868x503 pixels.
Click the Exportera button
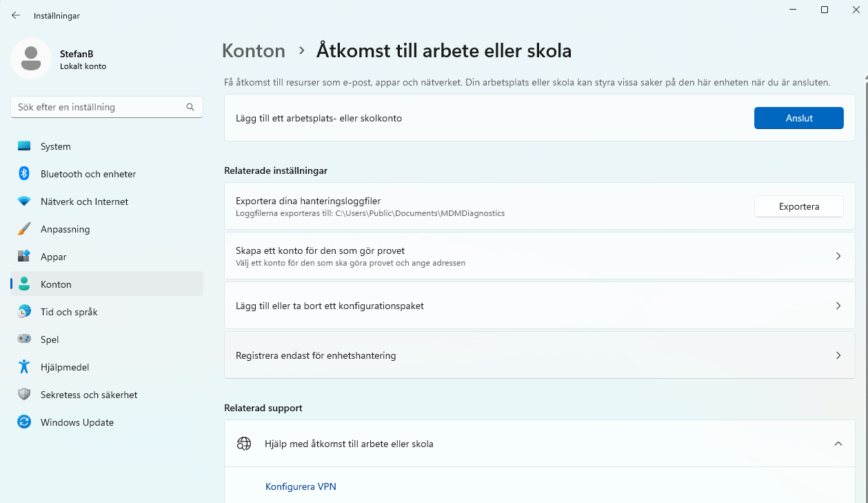click(799, 206)
